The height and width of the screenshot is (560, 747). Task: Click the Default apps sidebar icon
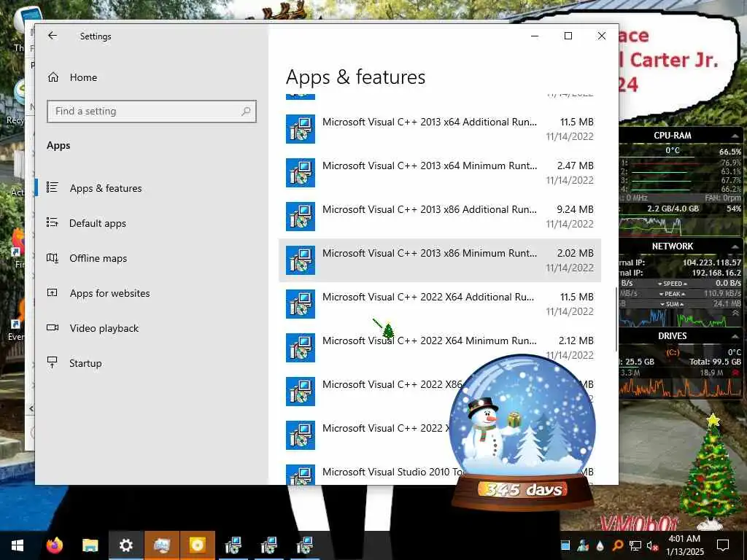point(53,222)
